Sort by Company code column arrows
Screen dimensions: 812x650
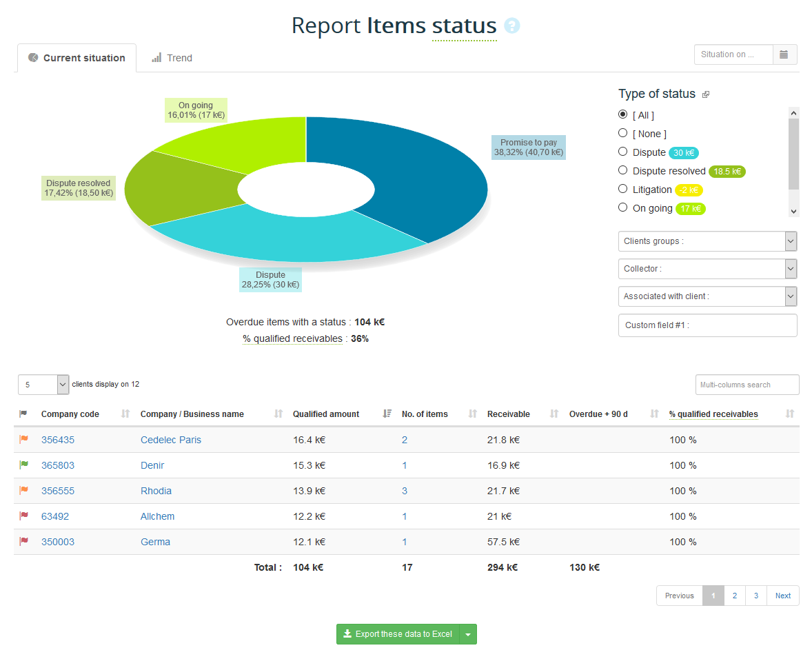click(125, 414)
